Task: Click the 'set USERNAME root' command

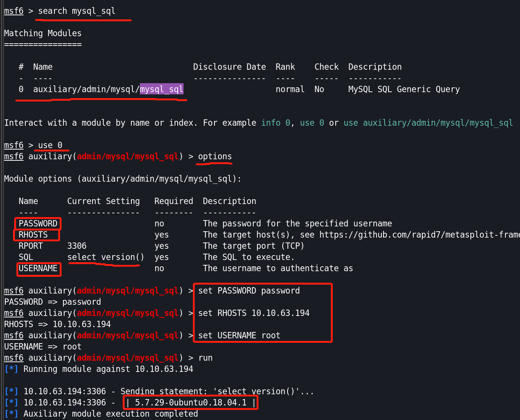Action: click(x=239, y=335)
